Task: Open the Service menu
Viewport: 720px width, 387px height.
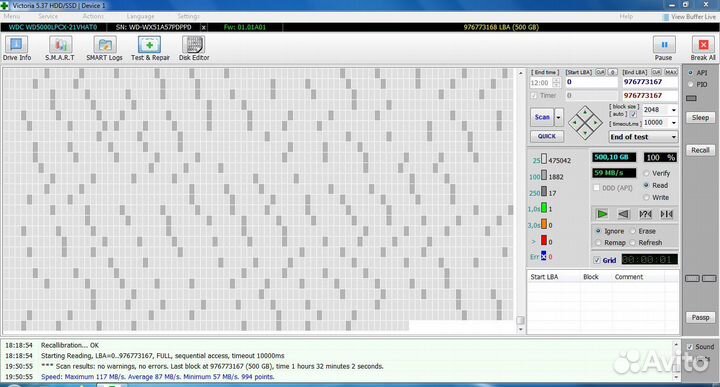Action: (x=48, y=17)
